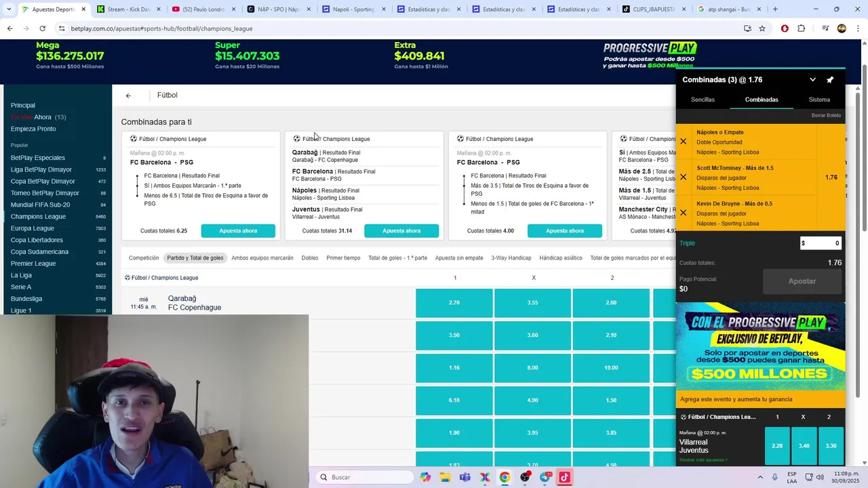This screenshot has width=868, height=488.
Task: Select Ambos equipos marcarán filter
Action: click(262, 258)
